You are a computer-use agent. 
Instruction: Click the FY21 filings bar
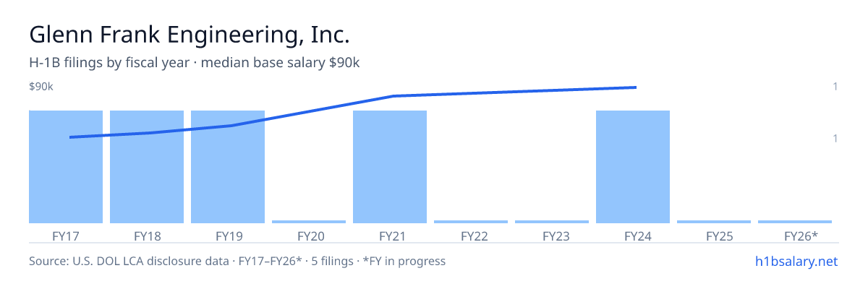pyautogui.click(x=390, y=167)
